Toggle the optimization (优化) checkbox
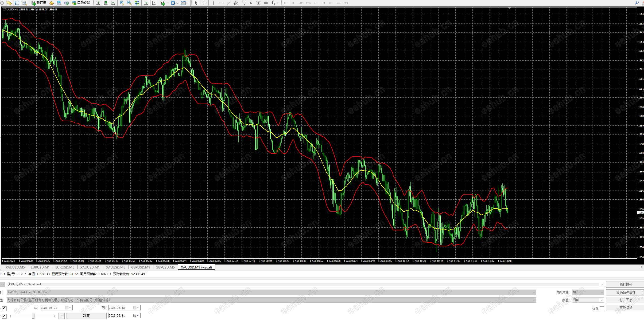644x324 pixels. [602, 309]
